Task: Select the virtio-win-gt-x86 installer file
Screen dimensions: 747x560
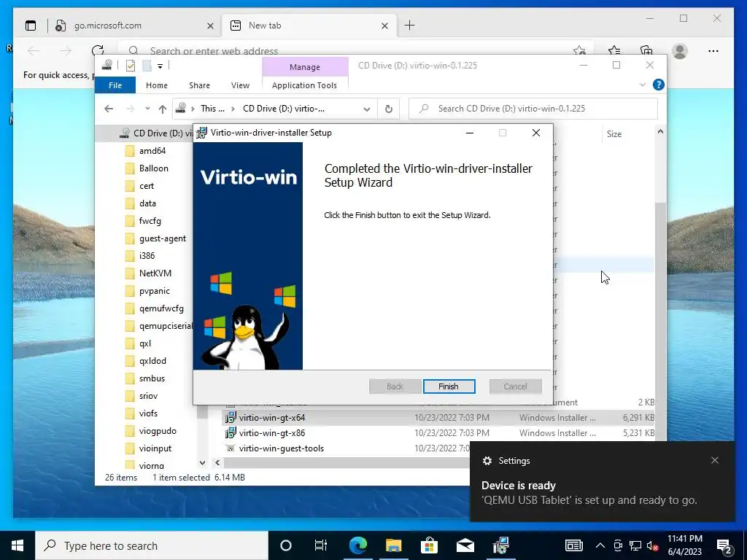Action: coord(271,433)
